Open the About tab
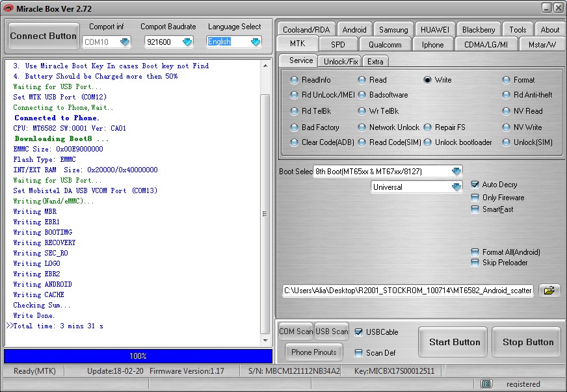Image resolution: width=567 pixels, height=392 pixels. coord(549,29)
